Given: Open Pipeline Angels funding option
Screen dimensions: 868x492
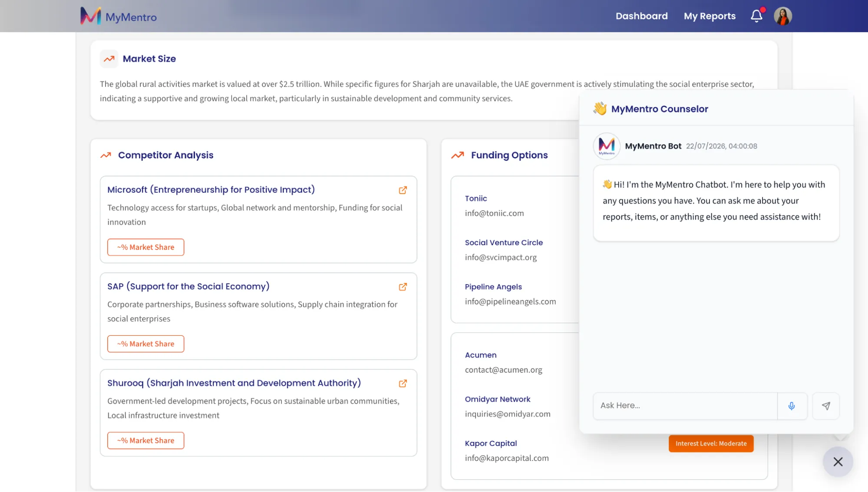Looking at the screenshot, I should coord(493,287).
